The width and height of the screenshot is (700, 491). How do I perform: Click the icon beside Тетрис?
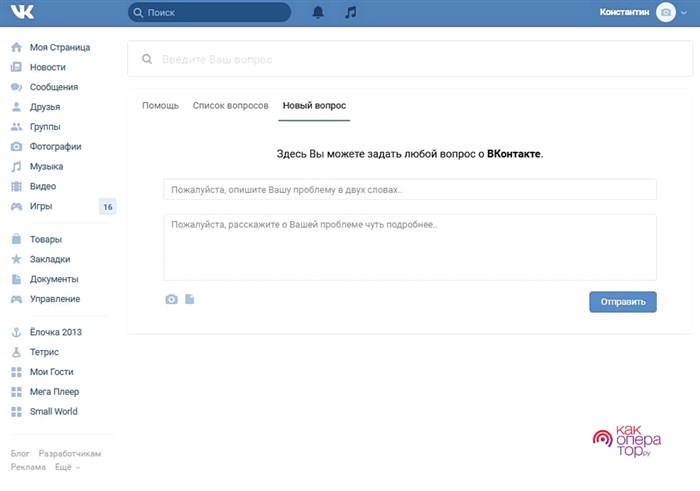[17, 352]
